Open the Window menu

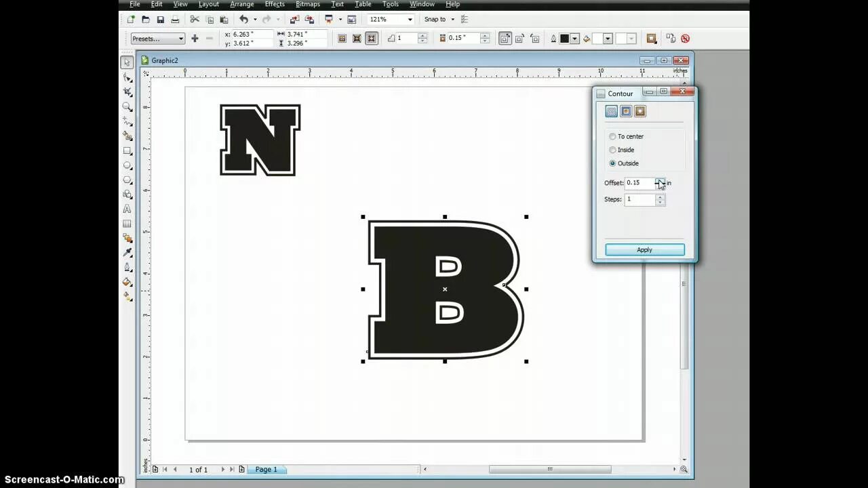(422, 4)
